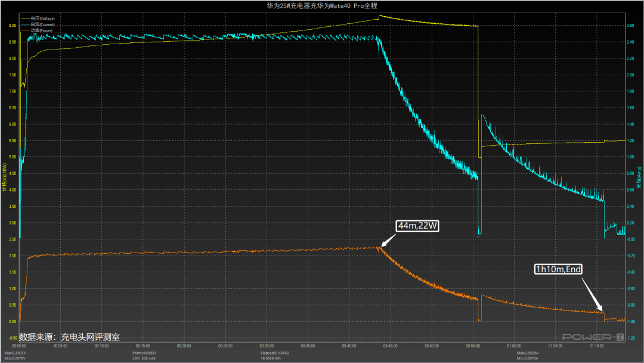Screen dimensions: 644x363
Task: Click the 00:35:00 time axis label
Action: [x=308, y=346]
